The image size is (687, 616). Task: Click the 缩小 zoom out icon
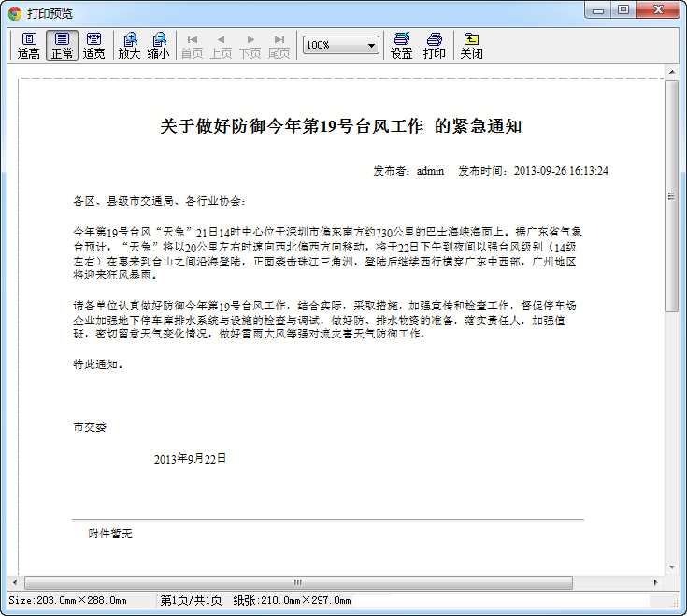tap(158, 45)
